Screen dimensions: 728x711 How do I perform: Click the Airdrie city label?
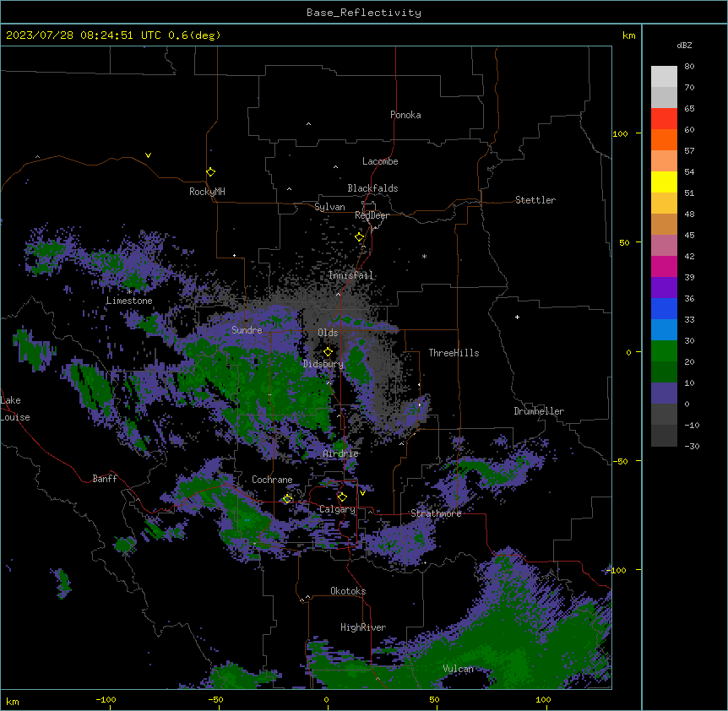tap(340, 453)
